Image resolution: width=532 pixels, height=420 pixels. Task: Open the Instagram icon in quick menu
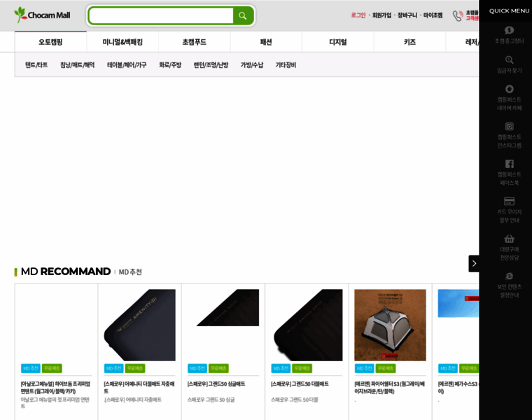coord(509,127)
